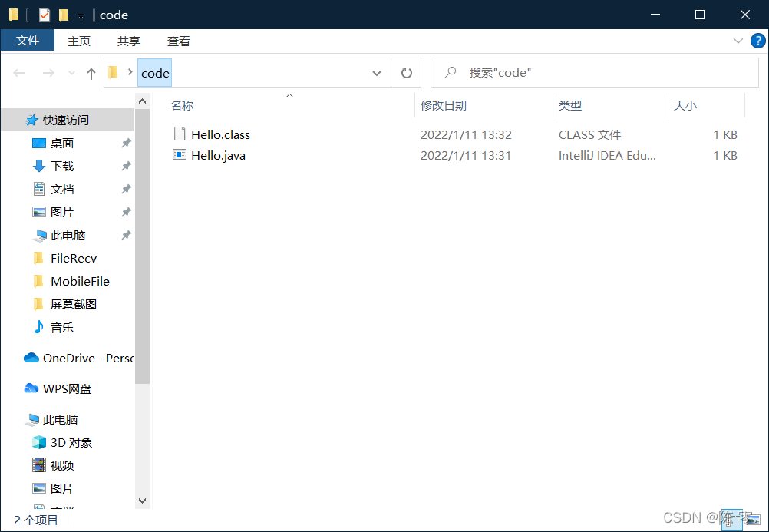Click the Properties checkmark icon in title bar

45,15
